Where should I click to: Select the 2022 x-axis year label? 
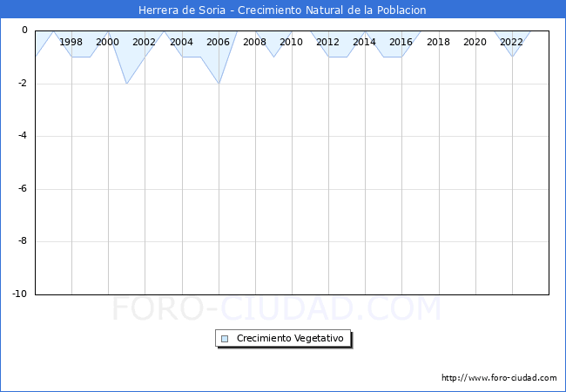click(511, 42)
